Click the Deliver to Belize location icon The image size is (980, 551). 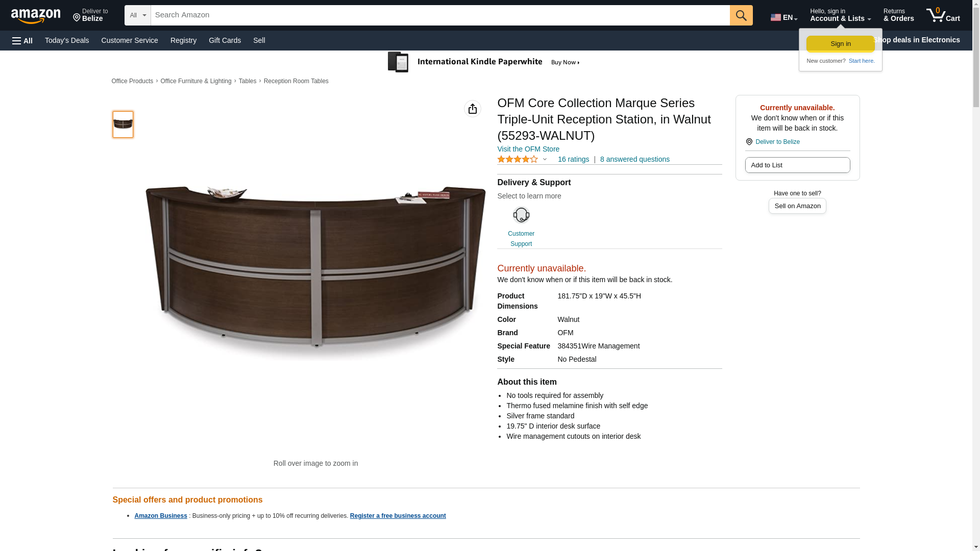click(x=749, y=142)
